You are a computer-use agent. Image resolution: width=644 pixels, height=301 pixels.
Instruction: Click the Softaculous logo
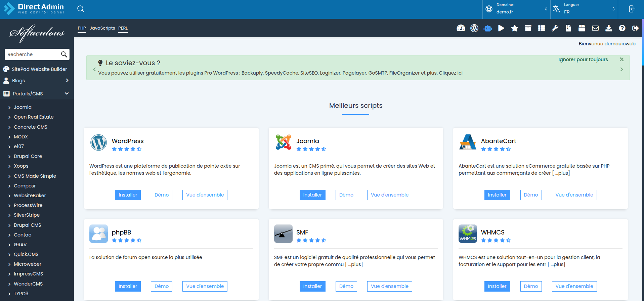point(37,33)
